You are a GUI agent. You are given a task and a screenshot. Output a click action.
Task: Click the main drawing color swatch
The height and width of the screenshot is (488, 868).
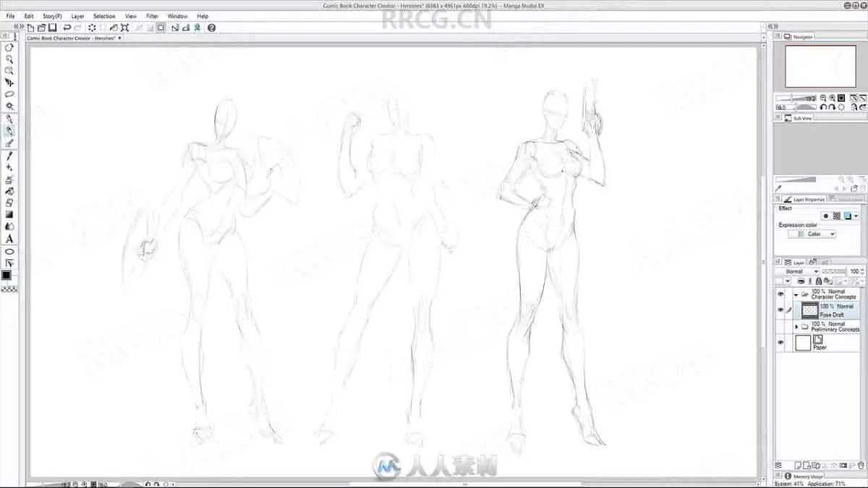click(x=7, y=275)
